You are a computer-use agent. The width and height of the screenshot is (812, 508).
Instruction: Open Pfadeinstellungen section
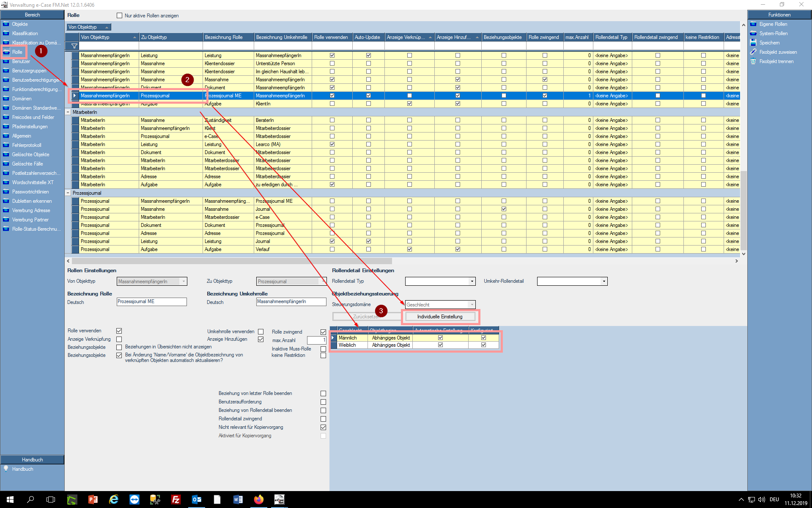coord(30,127)
